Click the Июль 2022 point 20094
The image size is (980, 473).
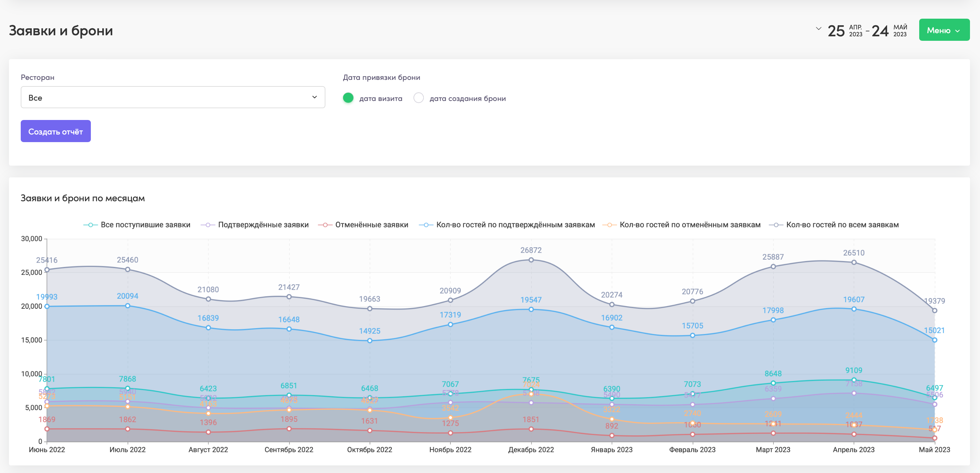(x=127, y=306)
